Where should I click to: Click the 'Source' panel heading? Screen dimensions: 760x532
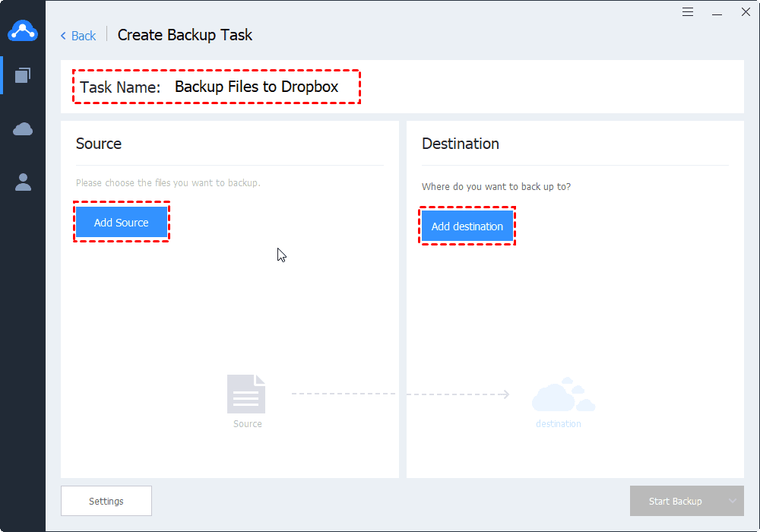pyautogui.click(x=99, y=144)
